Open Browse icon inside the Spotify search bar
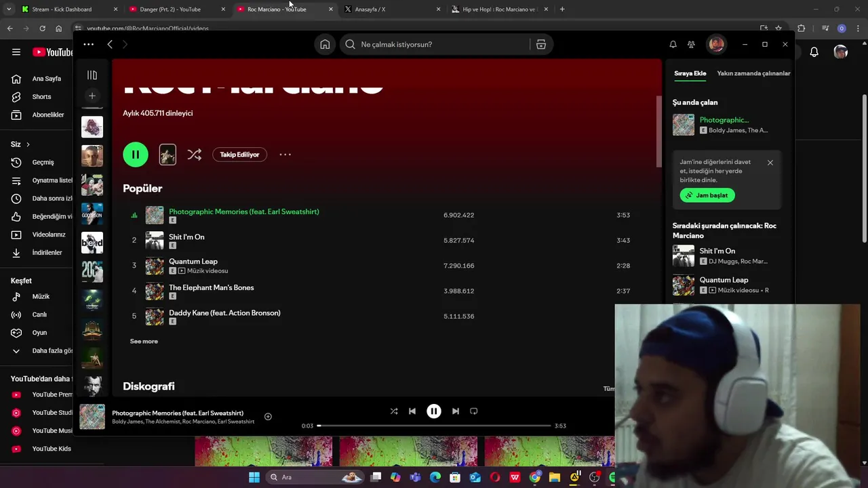868x488 pixels. click(x=540, y=44)
